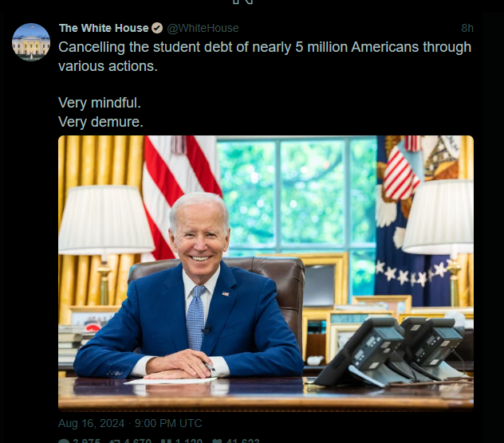Click the retweet arrows icon

click(114, 441)
